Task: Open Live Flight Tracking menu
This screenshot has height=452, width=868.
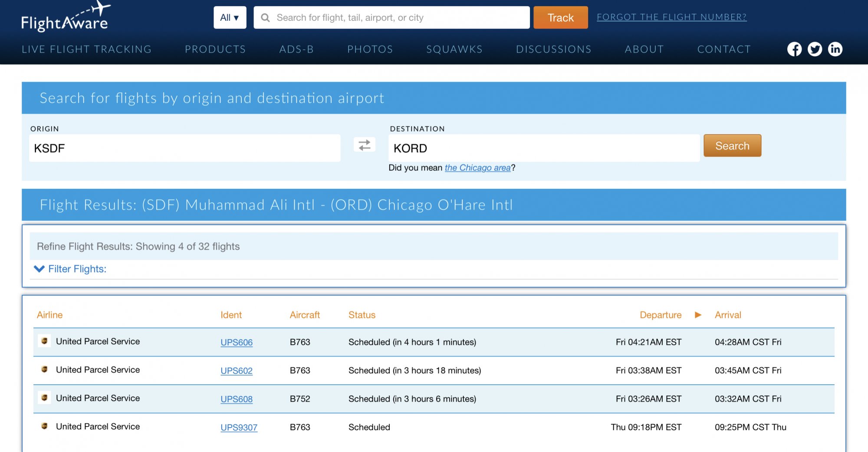Action: click(x=86, y=49)
